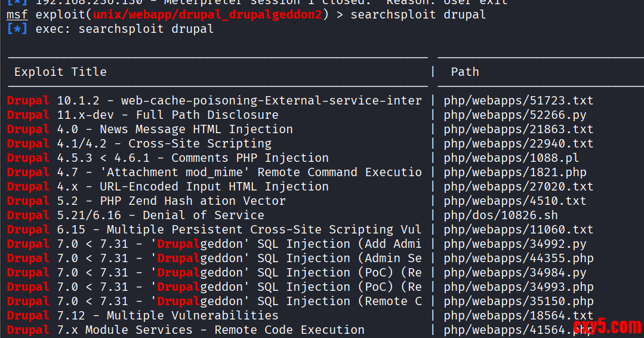Select the php/webapps/22940.txt path
The width and height of the screenshot is (644, 338).
(x=518, y=144)
